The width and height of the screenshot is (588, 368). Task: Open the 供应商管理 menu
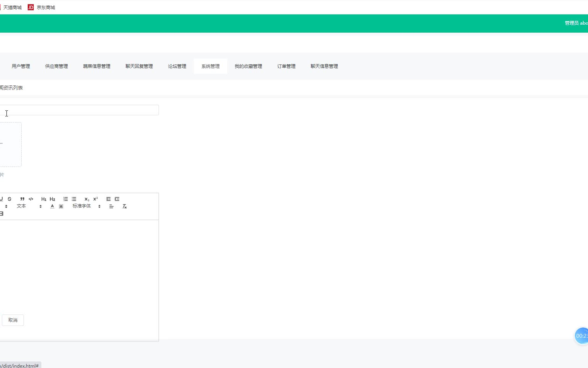point(57,66)
